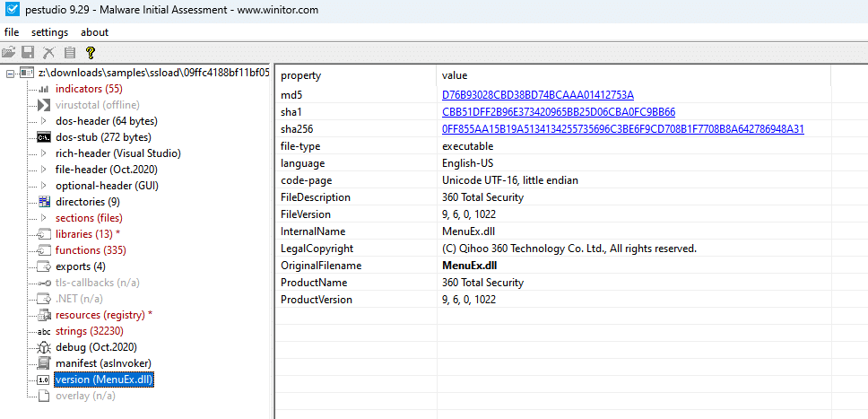Select debug (Oct.2020) tree item
This screenshot has width=868, height=419.
point(96,347)
